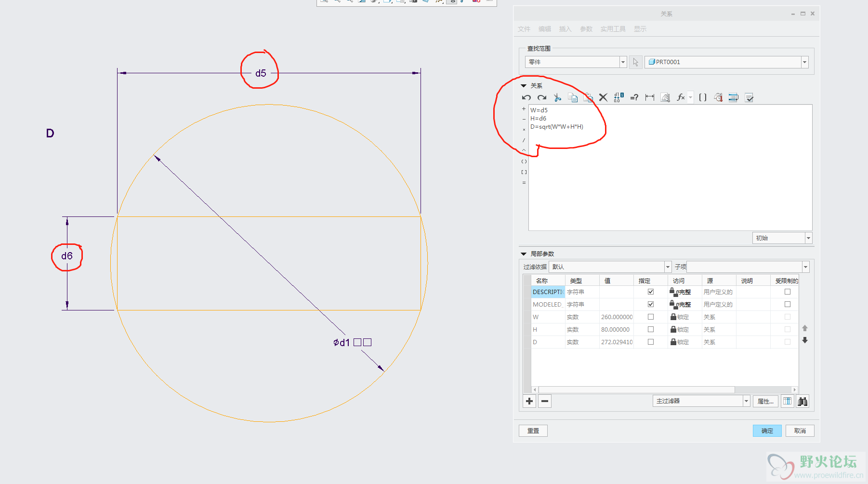Insert plus operator from side column
This screenshot has height=484, width=868.
(x=524, y=109)
